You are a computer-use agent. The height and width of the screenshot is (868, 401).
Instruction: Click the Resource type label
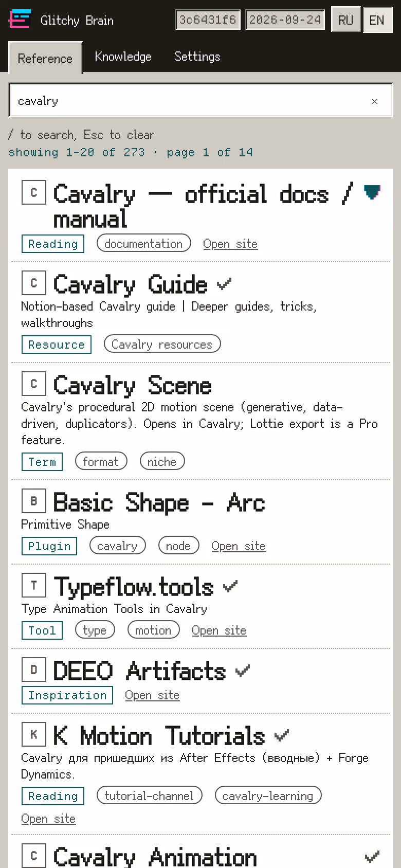coord(57,345)
